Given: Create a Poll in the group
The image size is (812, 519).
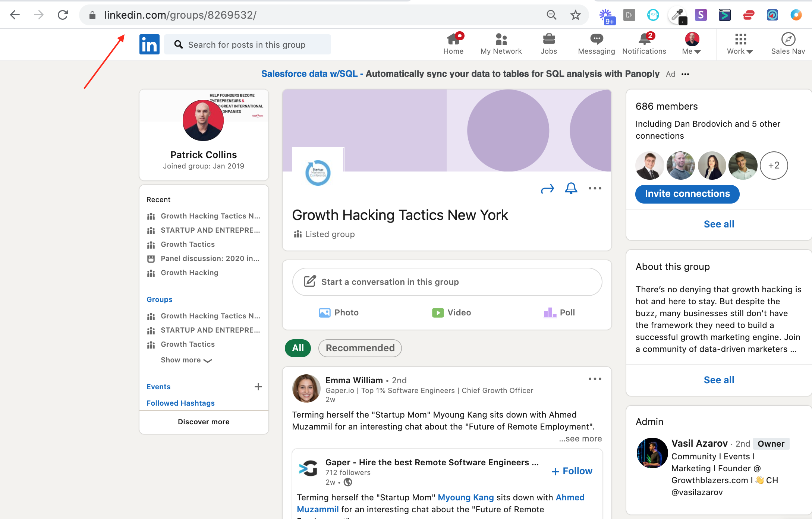Looking at the screenshot, I should point(559,312).
